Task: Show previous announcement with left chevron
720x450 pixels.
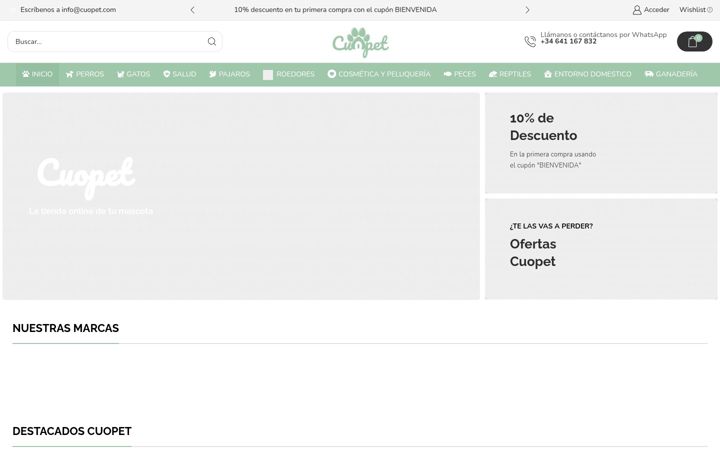Action: click(192, 10)
